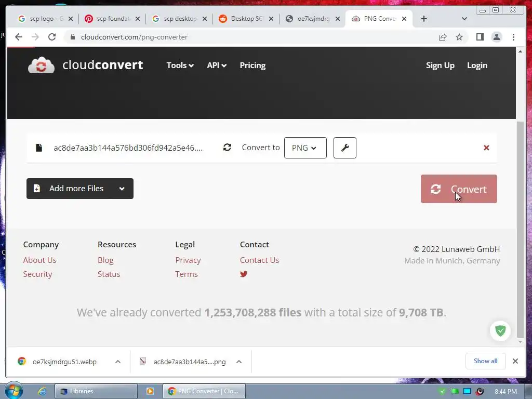Click the PNG Converter taskbar button

coord(204,391)
